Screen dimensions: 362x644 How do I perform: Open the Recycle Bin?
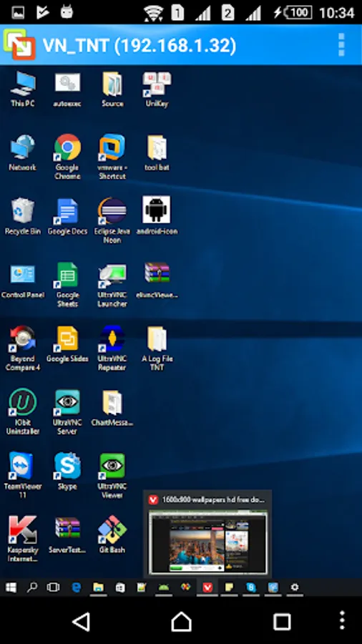[x=23, y=216]
